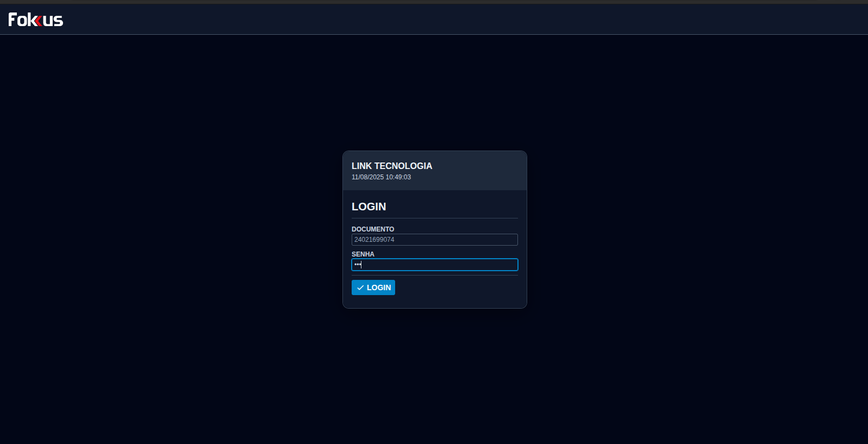
Task: Click the divider line under LOGIN heading
Action: click(x=434, y=218)
